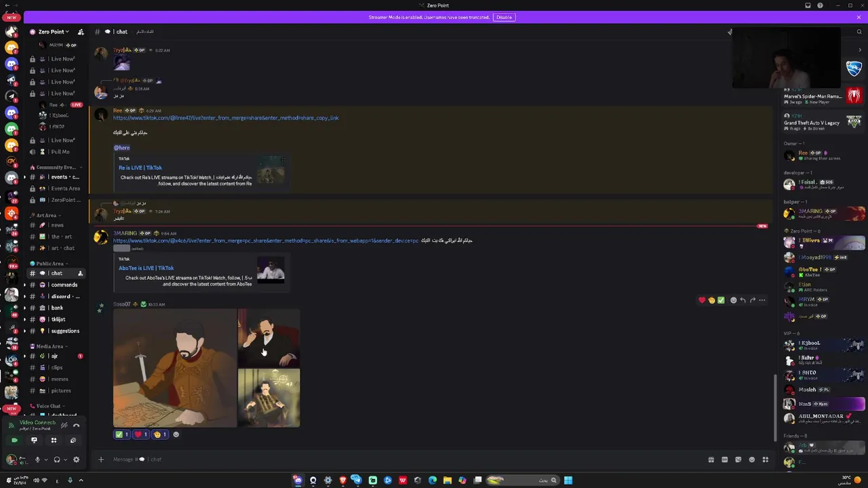Open the pictures channel

coord(56,390)
